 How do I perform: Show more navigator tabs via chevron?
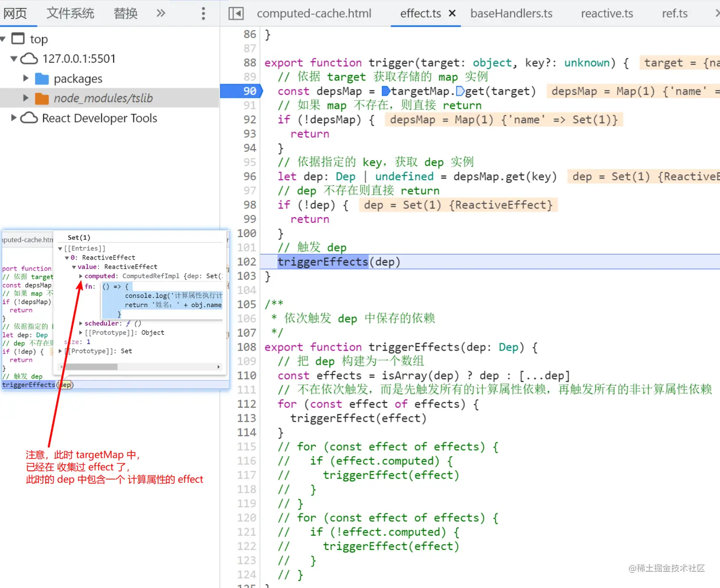(x=161, y=13)
